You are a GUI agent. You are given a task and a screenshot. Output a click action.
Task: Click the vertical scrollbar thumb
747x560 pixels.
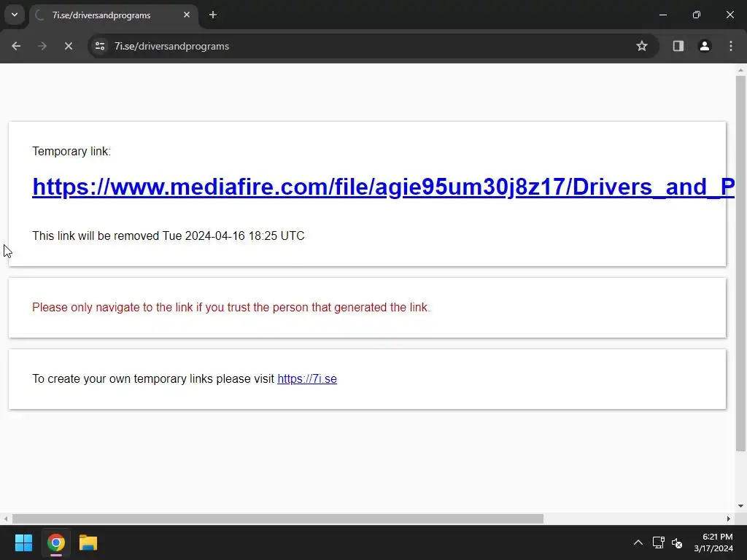(740, 262)
